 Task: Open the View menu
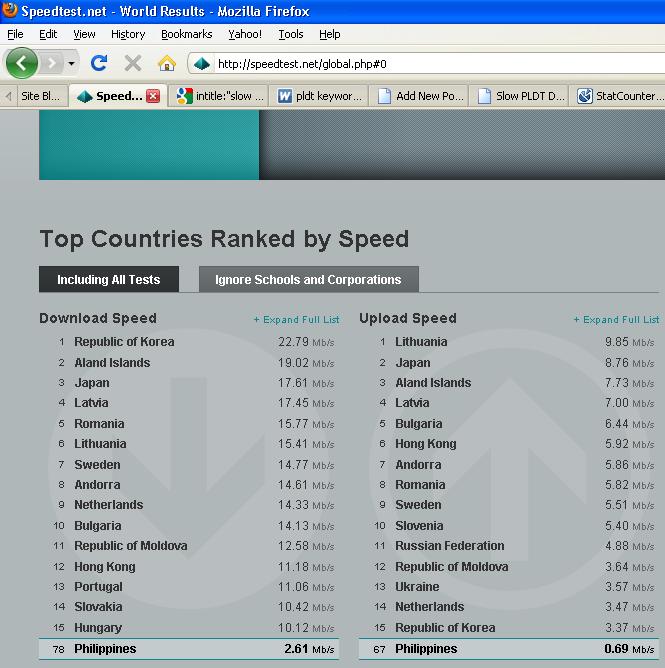tap(84, 34)
